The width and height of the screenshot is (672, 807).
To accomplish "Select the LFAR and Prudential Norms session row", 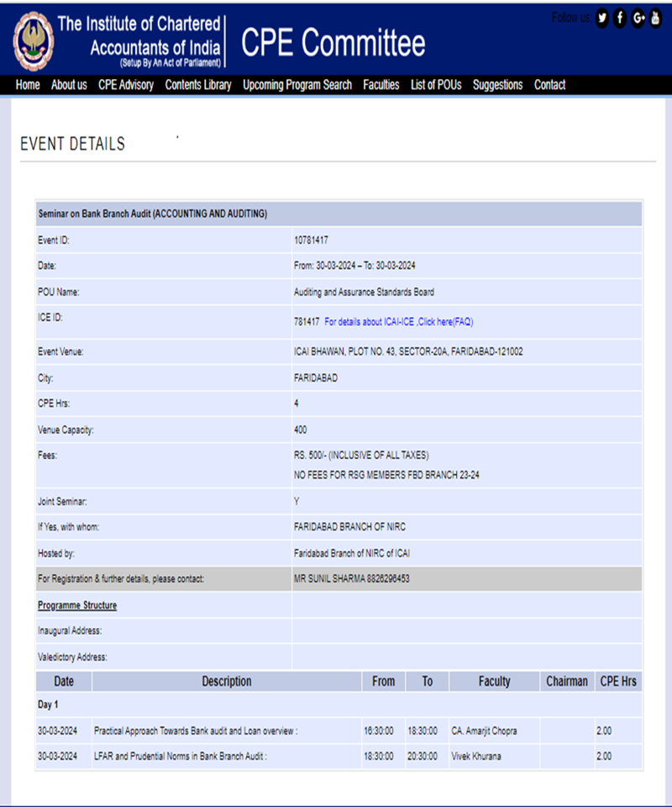I will click(x=339, y=757).
